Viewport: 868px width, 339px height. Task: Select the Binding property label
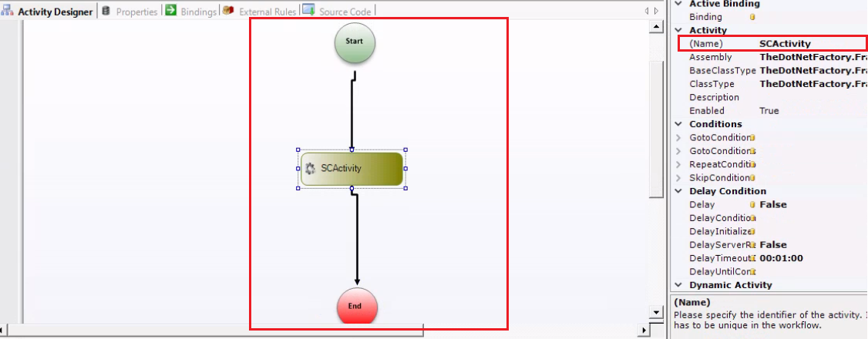point(705,17)
